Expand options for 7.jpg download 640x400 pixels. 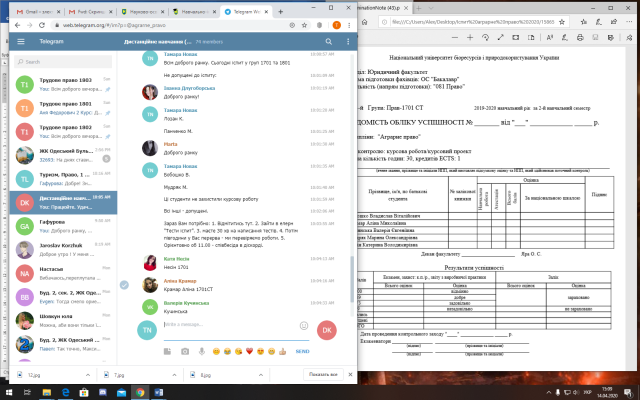coord(174,375)
